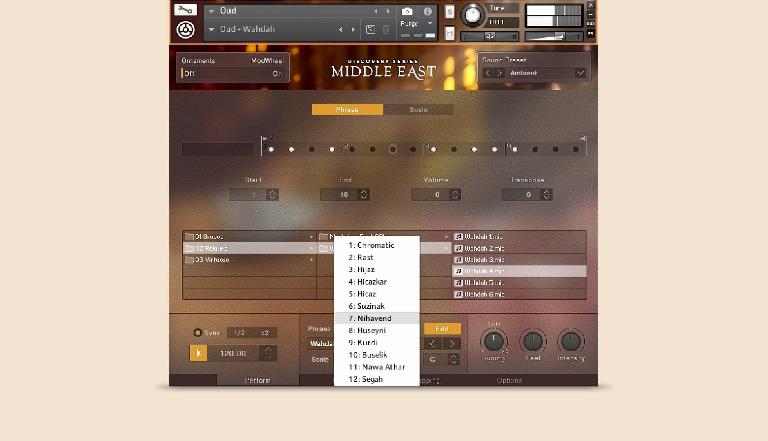Click the x2 tempo button
Screen dimensions: 768x441
coord(264,333)
